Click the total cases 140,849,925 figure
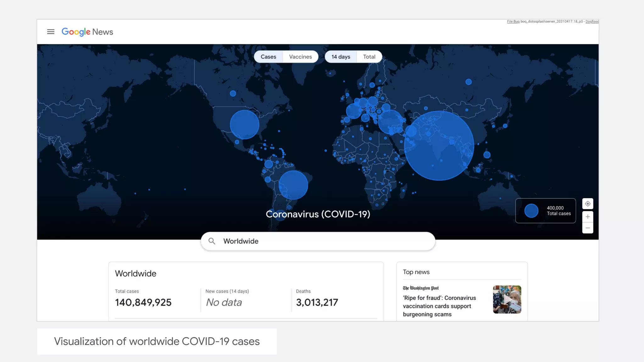The width and height of the screenshot is (644, 362). coord(143,302)
